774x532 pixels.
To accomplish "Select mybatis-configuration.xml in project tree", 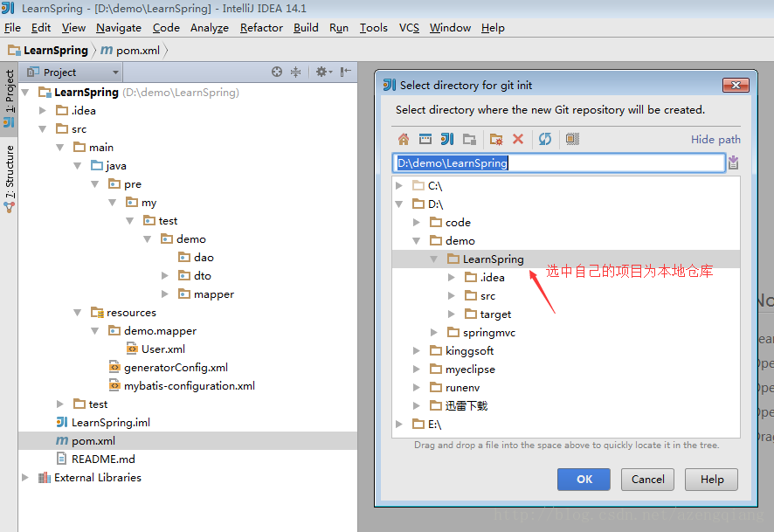I will pos(189,385).
